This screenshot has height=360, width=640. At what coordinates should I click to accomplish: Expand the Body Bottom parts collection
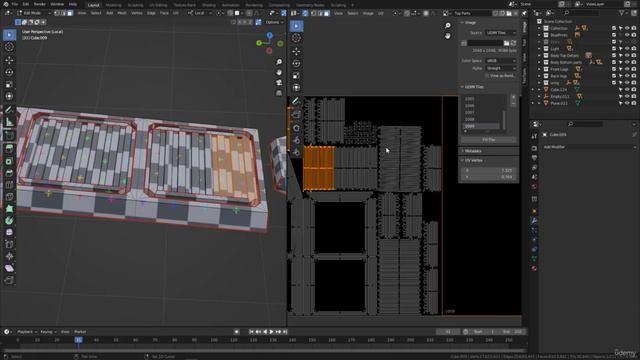coord(540,62)
